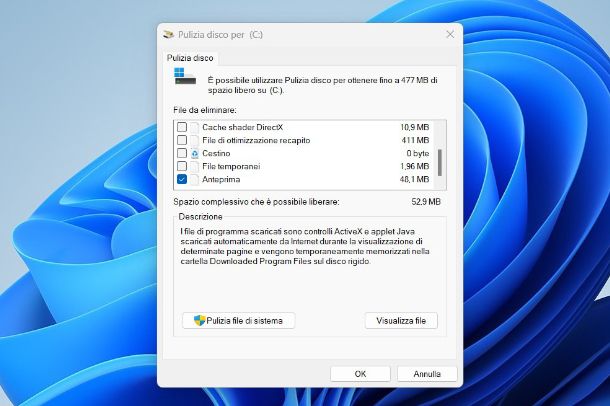
Task: Click the Cestino recycle bin icon
Action: [x=195, y=153]
